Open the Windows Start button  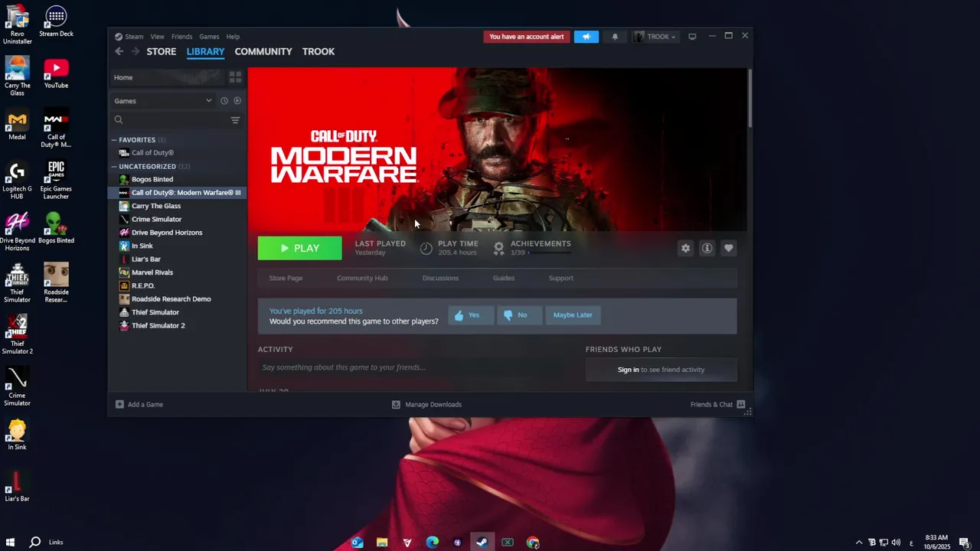point(11,543)
